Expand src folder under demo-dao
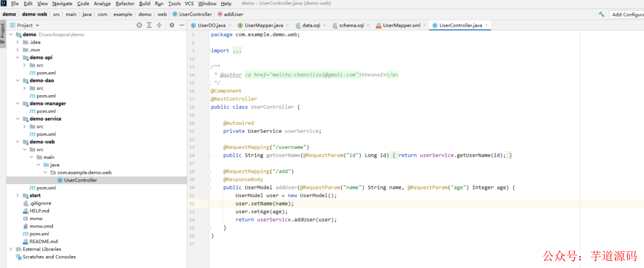Image resolution: width=644 pixels, height=268 pixels. [x=24, y=88]
